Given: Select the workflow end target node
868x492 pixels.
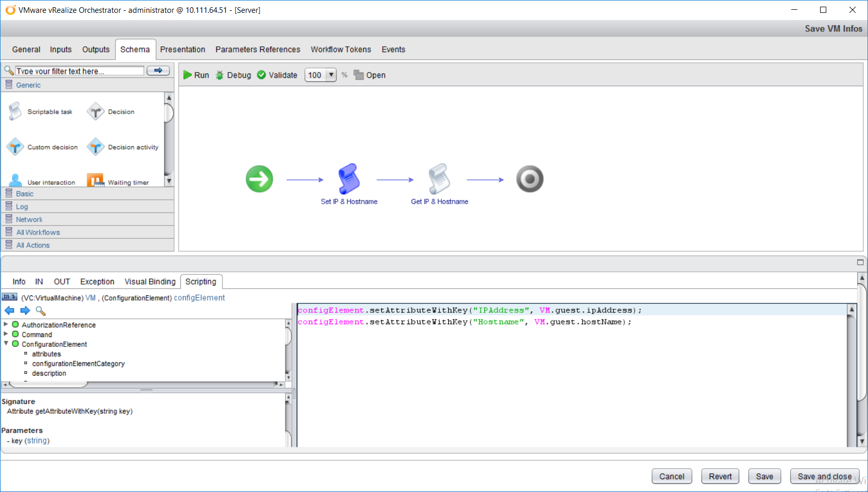Looking at the screenshot, I should click(530, 179).
